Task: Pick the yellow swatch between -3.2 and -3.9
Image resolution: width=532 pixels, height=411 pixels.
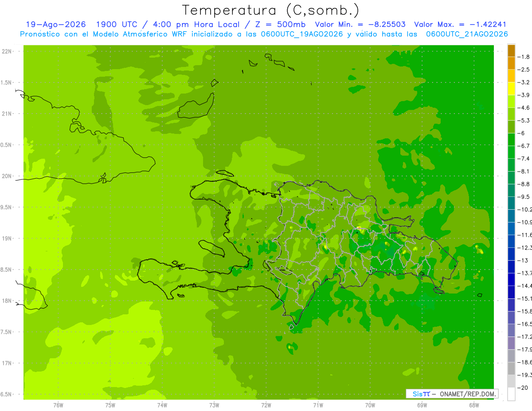Action: [511, 89]
